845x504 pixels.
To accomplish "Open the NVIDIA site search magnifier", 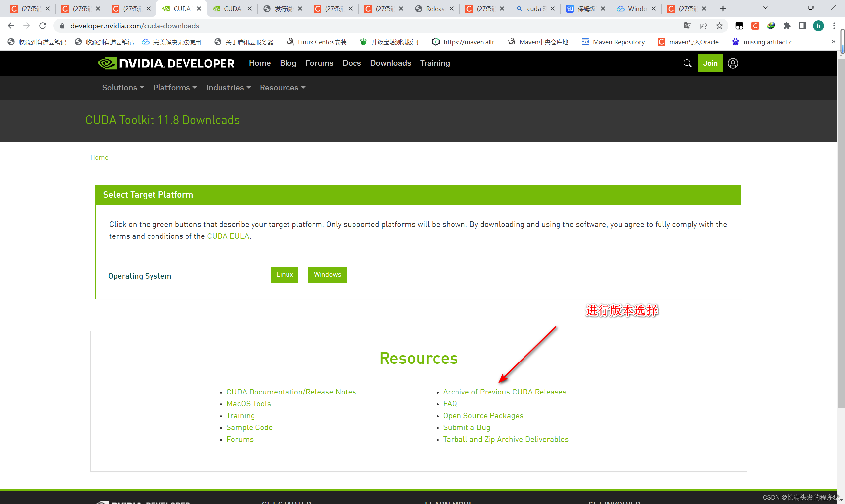I will [687, 63].
